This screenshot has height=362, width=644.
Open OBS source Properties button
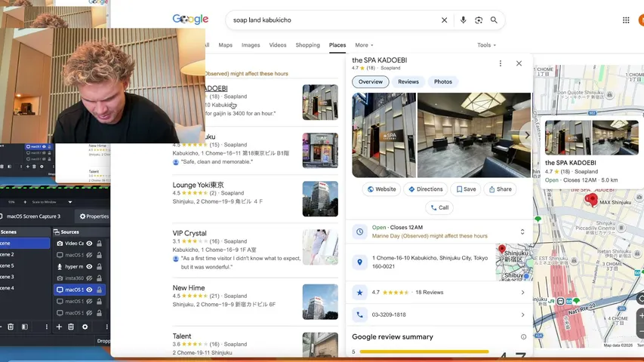[x=94, y=216]
